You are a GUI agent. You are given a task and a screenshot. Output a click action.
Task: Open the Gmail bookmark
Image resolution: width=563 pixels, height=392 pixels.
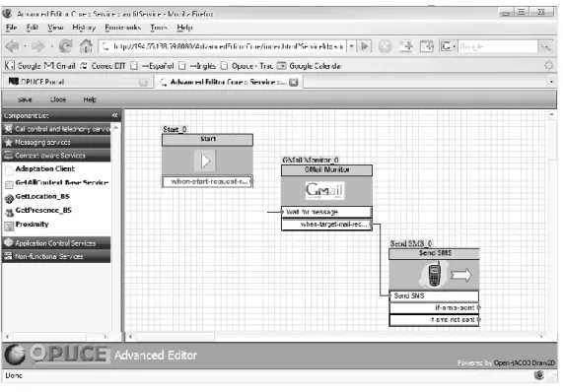click(59, 66)
